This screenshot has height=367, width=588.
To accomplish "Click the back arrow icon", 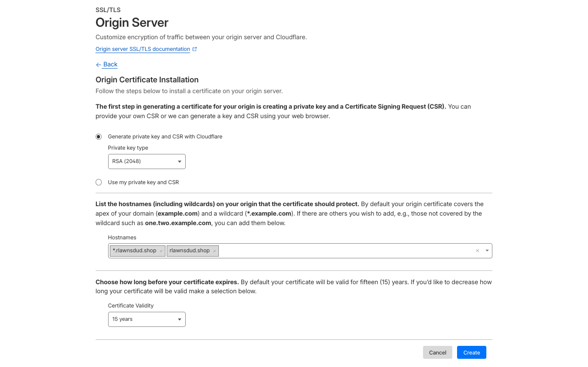I will point(99,65).
